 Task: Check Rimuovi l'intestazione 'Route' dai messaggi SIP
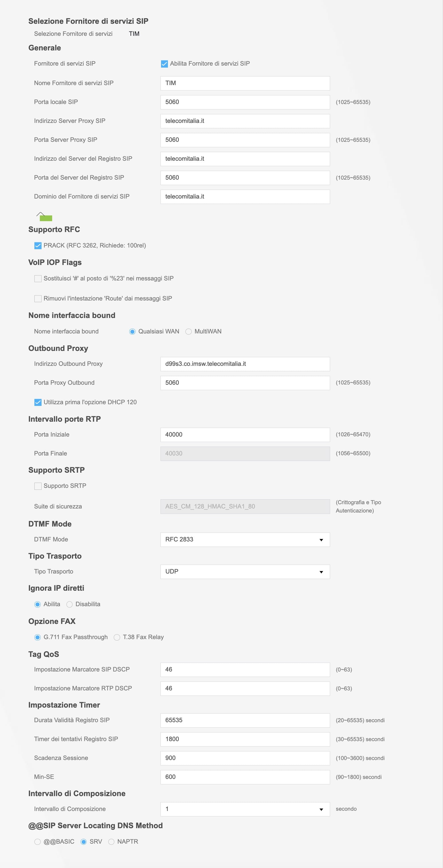click(x=38, y=299)
